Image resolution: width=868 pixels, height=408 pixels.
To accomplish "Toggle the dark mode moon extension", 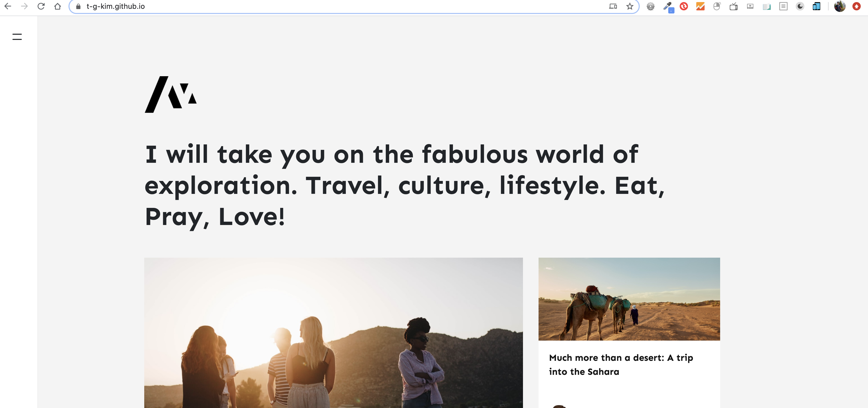I will point(800,6).
